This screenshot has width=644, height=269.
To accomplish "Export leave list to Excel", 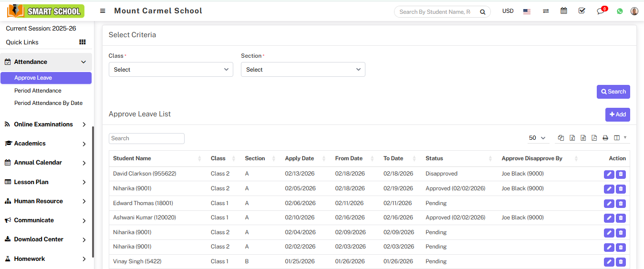I will coord(572,138).
